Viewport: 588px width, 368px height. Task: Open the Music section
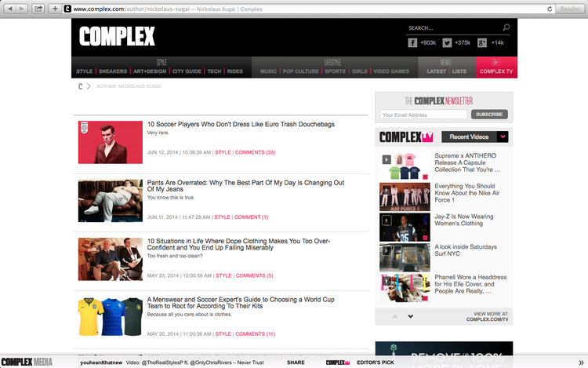[268, 71]
